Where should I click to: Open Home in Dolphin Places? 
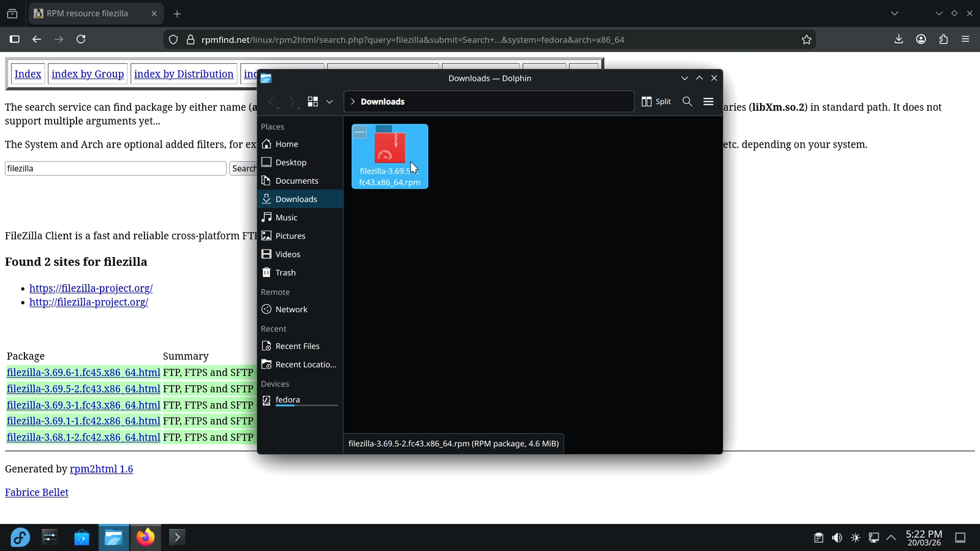300,144
